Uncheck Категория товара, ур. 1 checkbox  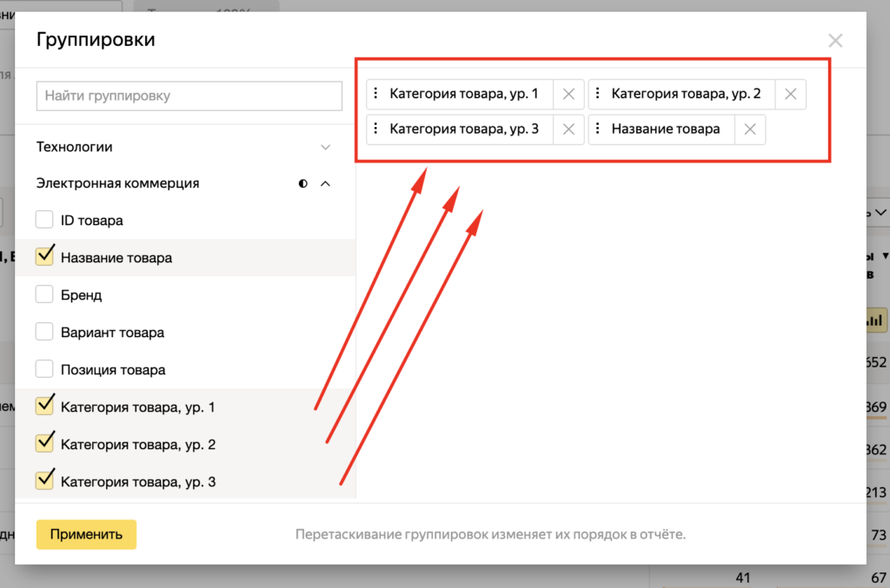pyautogui.click(x=44, y=406)
